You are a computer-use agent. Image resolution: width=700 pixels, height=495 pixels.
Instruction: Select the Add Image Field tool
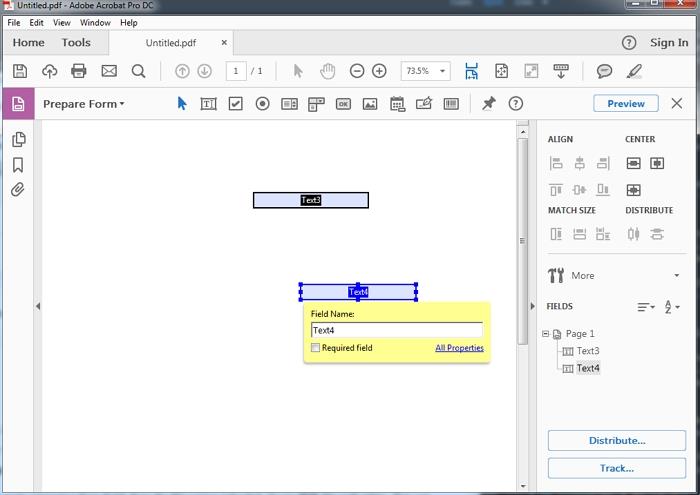(x=370, y=104)
